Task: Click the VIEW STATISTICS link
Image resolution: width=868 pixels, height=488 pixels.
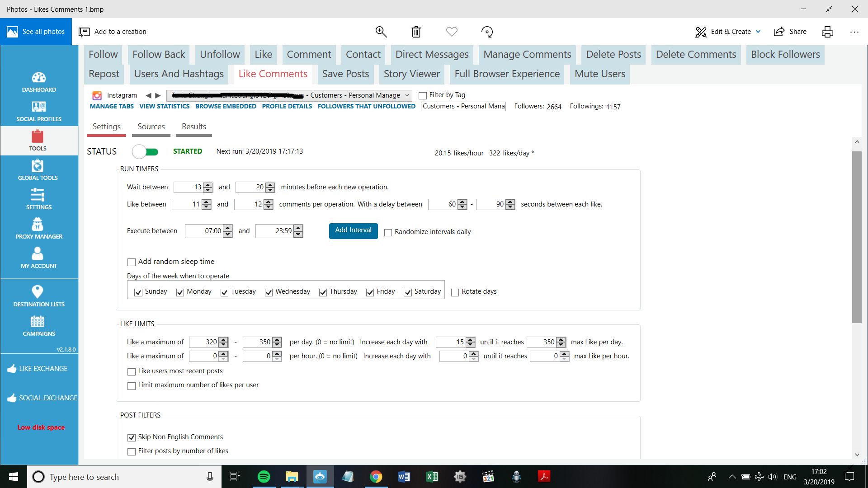Action: point(165,107)
